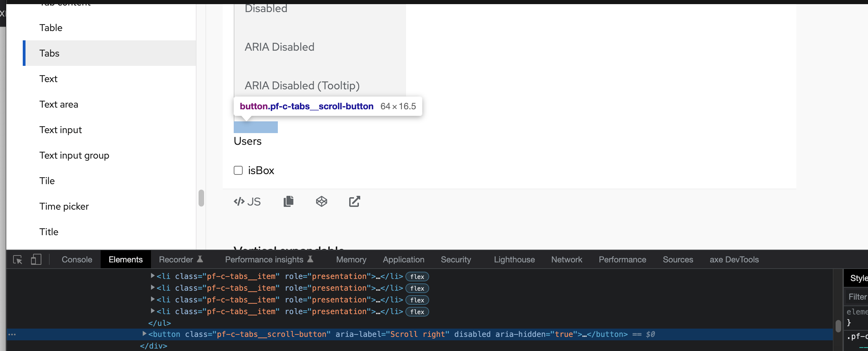Screen dimensions: 868x351
Task: Open the axe DevTools tab
Action: tap(734, 260)
